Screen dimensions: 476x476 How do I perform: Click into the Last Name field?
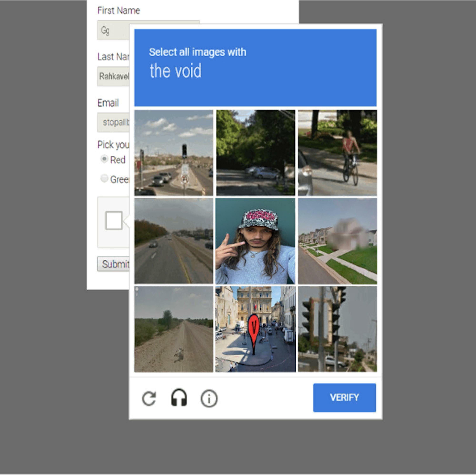113,76
